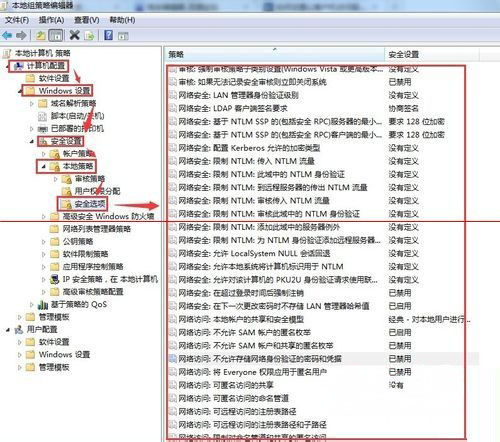
Task: Expand the 高级审核策略配置 node arrow
Action: [x=44, y=292]
